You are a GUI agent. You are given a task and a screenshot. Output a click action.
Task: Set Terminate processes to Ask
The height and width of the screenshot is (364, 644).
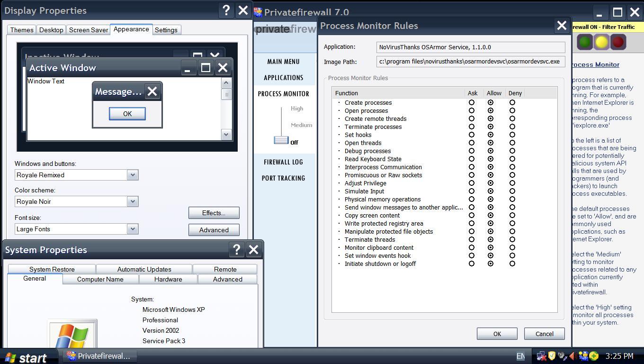pyautogui.click(x=471, y=127)
